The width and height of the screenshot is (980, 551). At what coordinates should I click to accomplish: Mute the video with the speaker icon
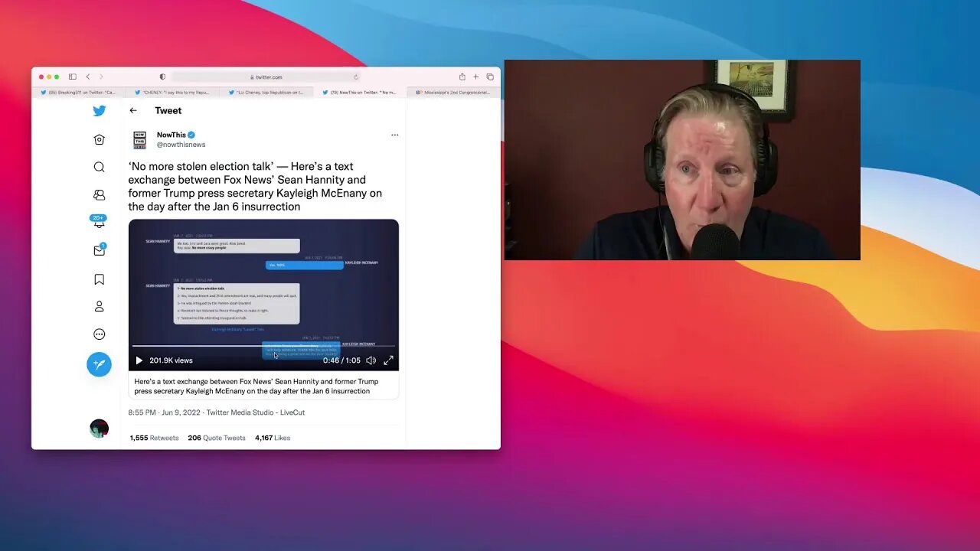(371, 360)
